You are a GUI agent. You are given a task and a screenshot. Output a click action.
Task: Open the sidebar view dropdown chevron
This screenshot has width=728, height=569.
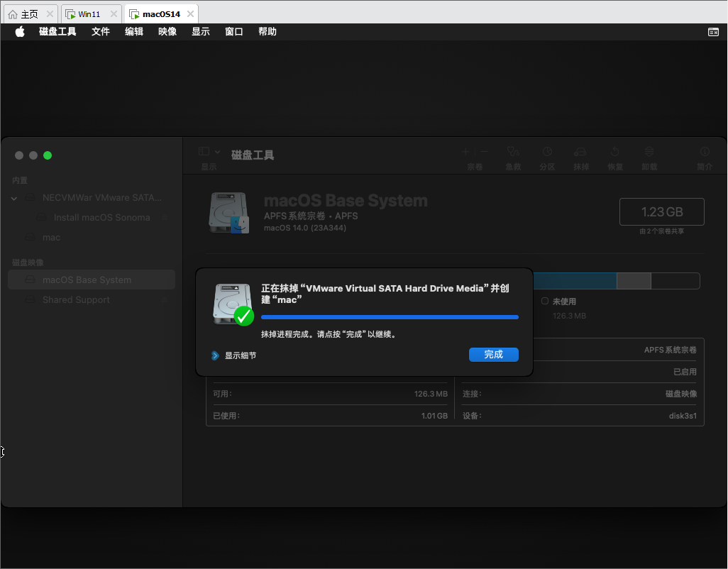click(217, 152)
